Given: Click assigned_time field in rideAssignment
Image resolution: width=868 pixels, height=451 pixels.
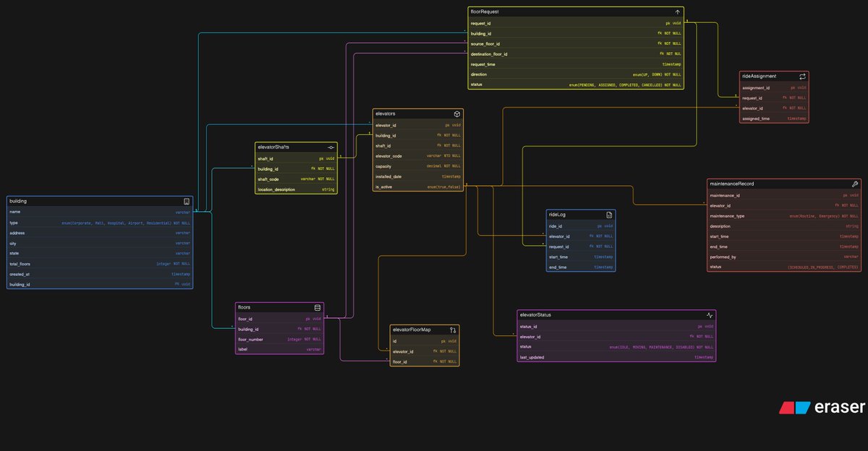Looking at the screenshot, I should pos(774,118).
